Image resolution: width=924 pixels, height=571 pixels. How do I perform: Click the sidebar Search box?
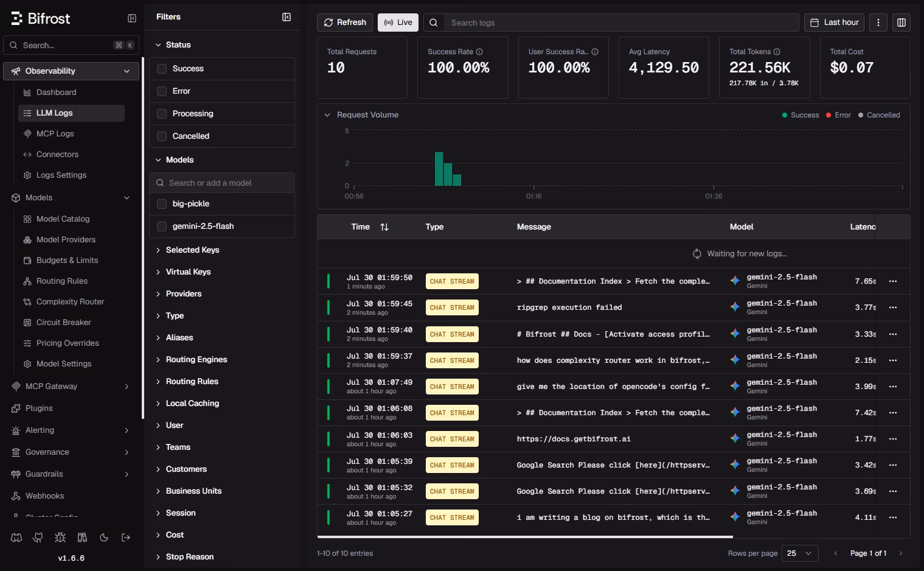point(71,45)
